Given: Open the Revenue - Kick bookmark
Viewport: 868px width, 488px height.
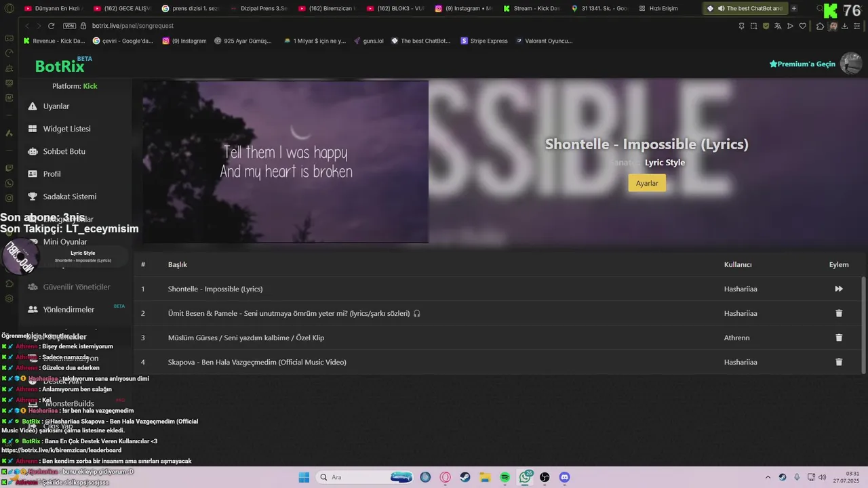Looking at the screenshot, I should coord(54,41).
